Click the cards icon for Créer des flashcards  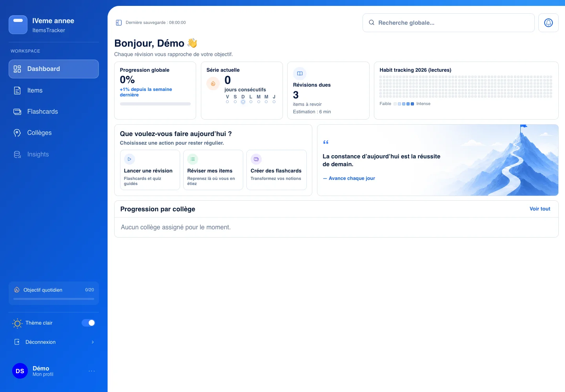point(256,159)
